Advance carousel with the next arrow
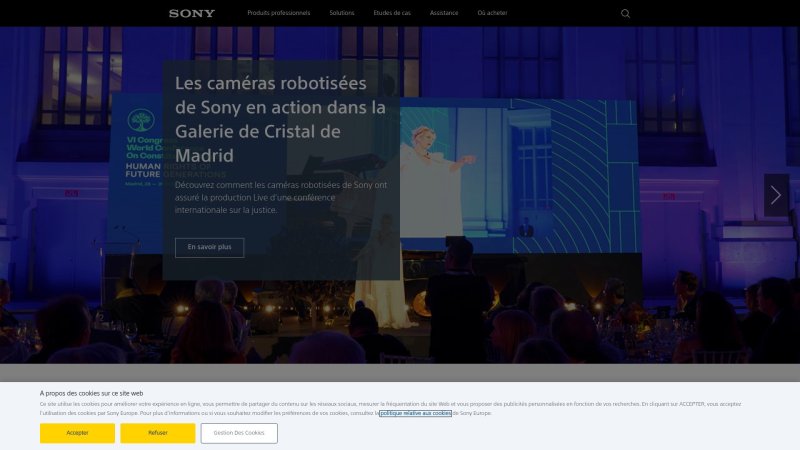Screen dimensions: 800x450 [x=776, y=195]
